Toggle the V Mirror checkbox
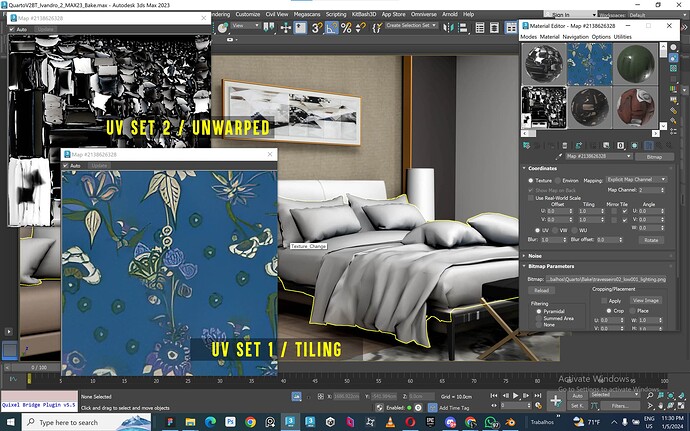 pos(614,220)
